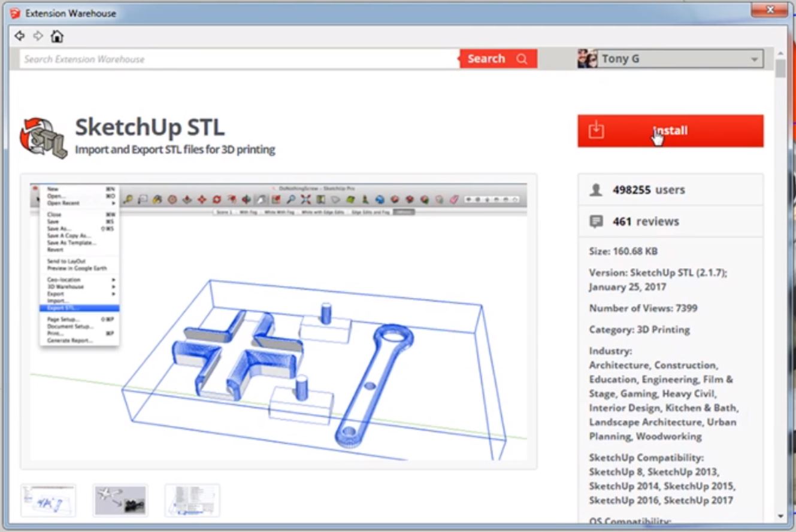Screen dimensions: 796x532
Task: Close the Extension Warehouse window
Action: point(770,9)
